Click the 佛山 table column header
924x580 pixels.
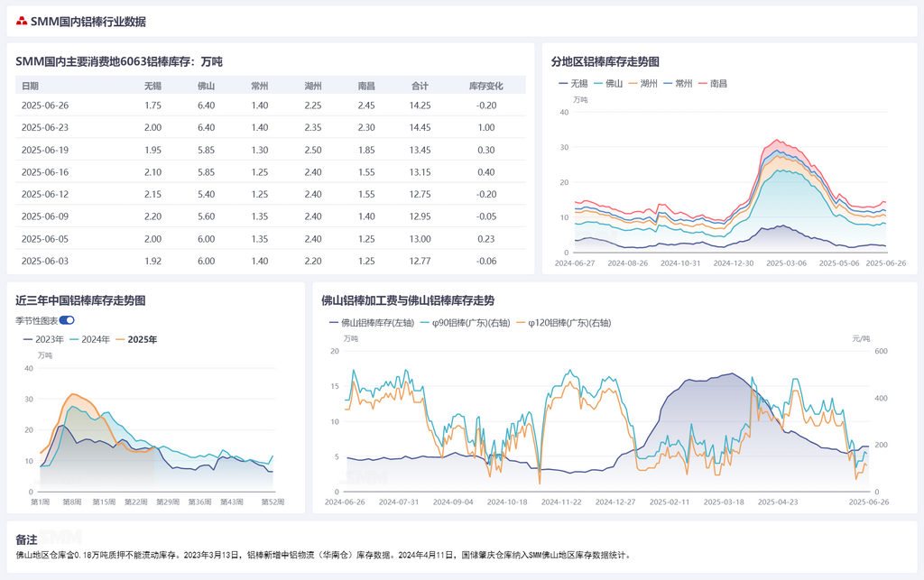(207, 86)
